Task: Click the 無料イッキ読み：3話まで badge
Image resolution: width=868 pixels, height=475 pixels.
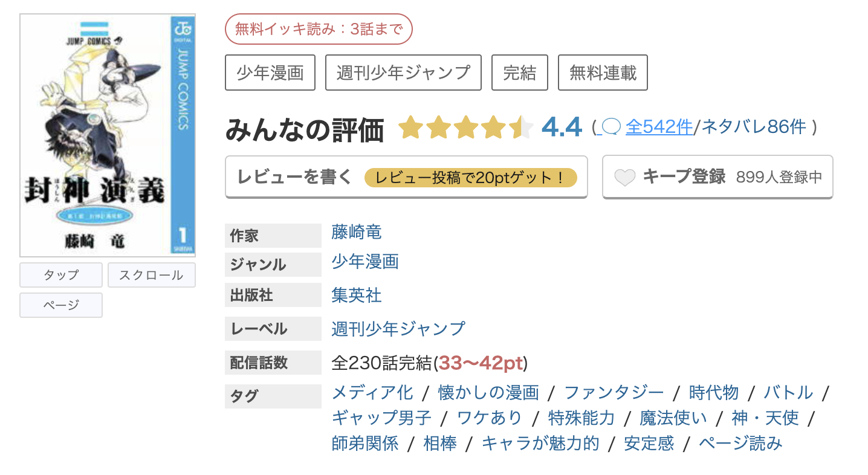Action: (x=319, y=28)
